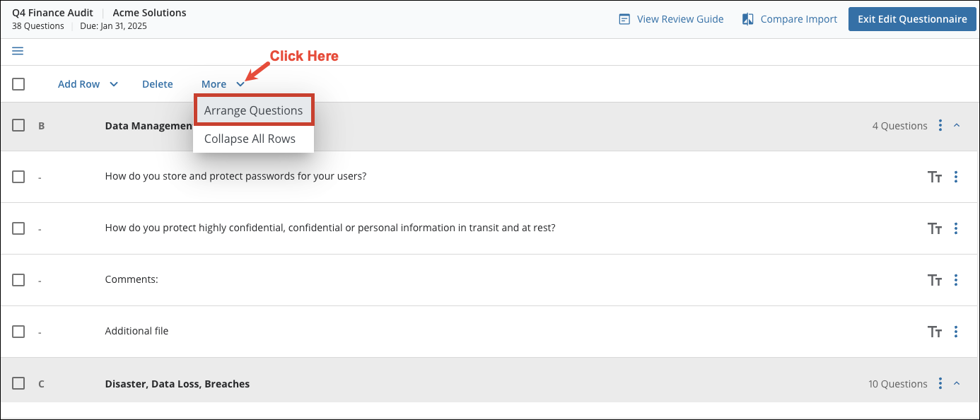
Task: Open the kebab menu beside 10 Questions
Action: pyautogui.click(x=940, y=383)
